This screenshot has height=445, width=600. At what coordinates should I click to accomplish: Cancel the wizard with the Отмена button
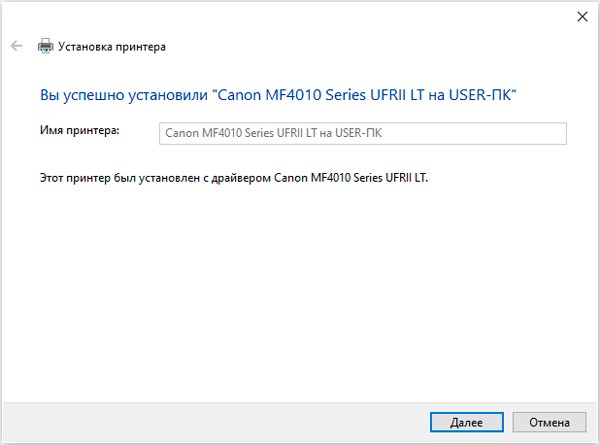coord(549,422)
